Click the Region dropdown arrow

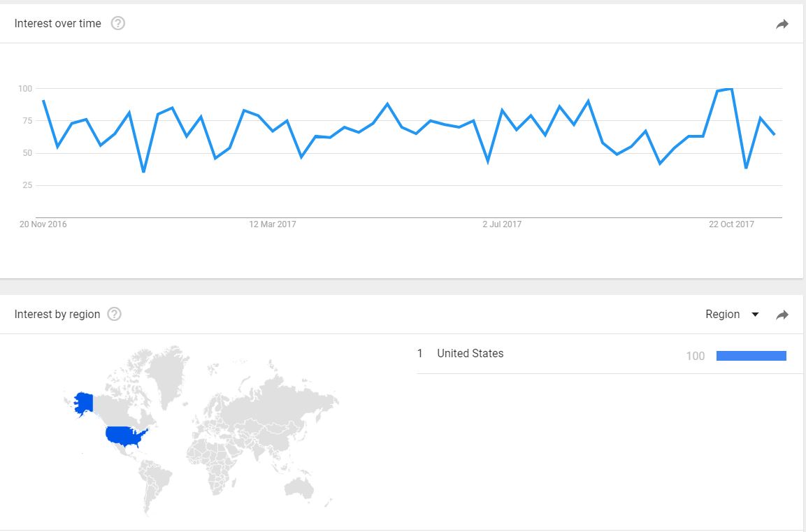pos(754,315)
